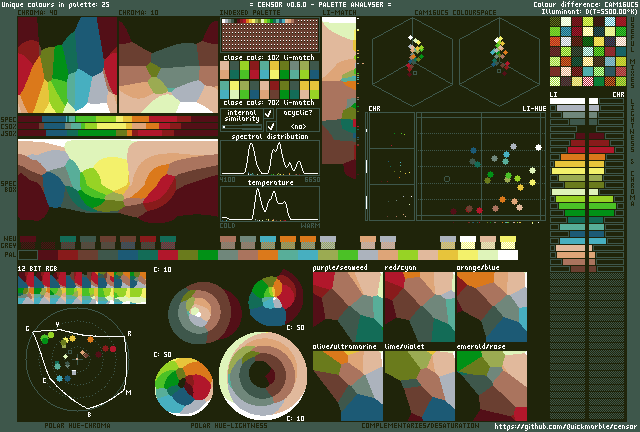Click the 'close cols: 70% li-match' label
The width and height of the screenshot is (640, 432).
(x=269, y=102)
